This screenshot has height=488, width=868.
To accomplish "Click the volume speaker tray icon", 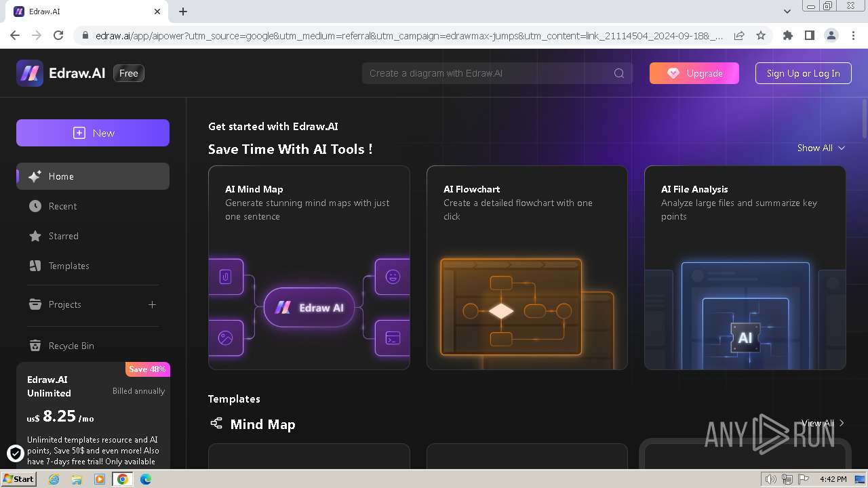I will [771, 479].
